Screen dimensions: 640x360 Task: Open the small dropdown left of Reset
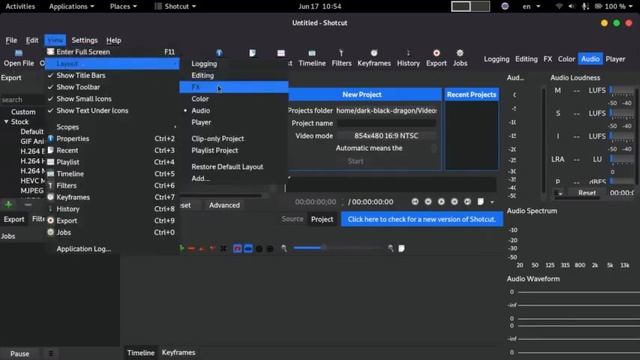click(559, 193)
